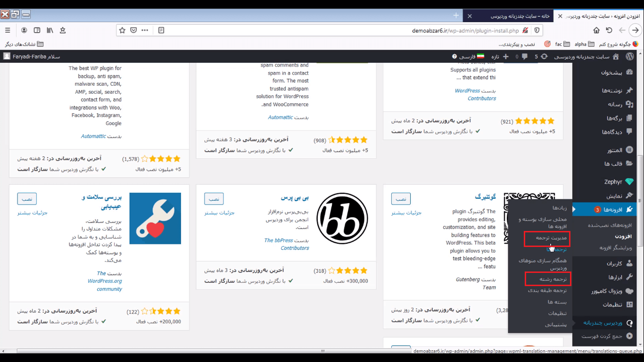Open the Pocket save icon
The width and height of the screenshot is (644, 362).
click(x=134, y=30)
